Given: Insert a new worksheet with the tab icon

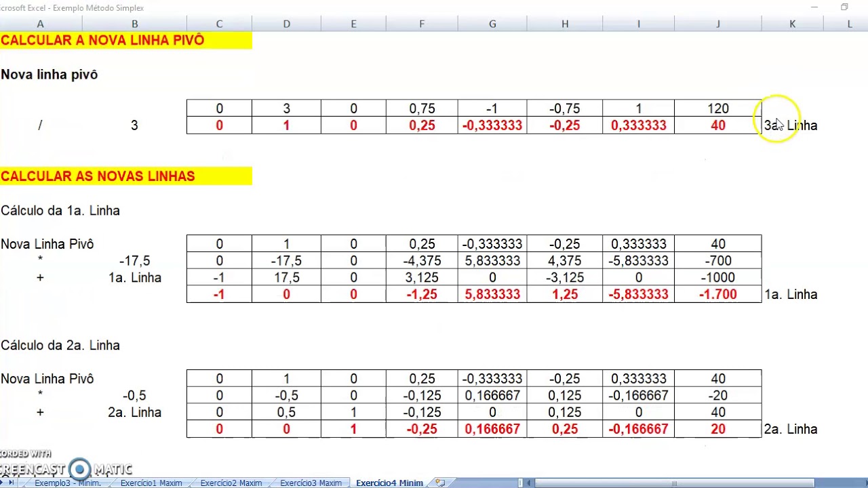Looking at the screenshot, I should coord(440,483).
